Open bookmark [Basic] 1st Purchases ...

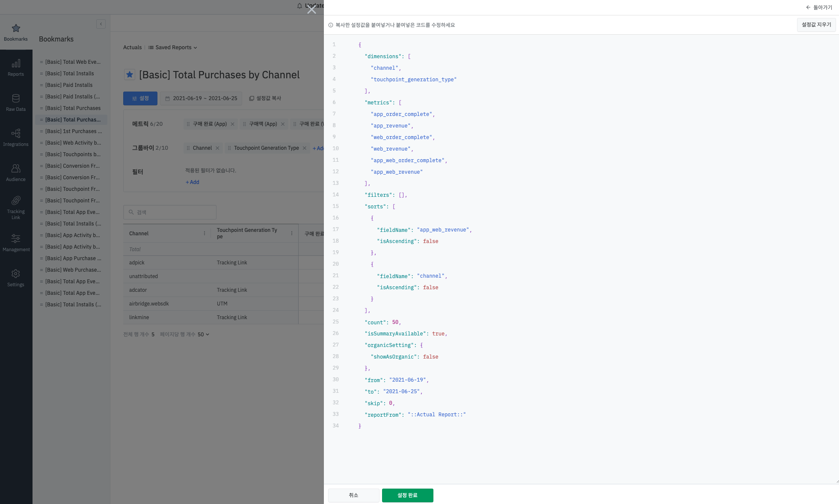(x=74, y=131)
